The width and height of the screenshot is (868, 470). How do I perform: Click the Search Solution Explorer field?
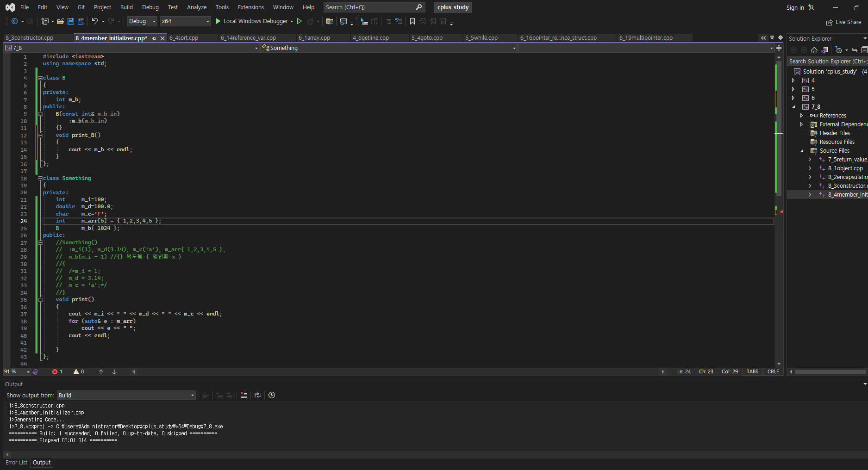(826, 61)
